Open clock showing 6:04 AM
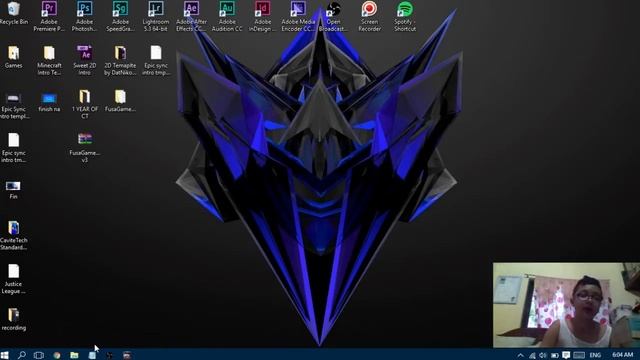 tap(622, 355)
